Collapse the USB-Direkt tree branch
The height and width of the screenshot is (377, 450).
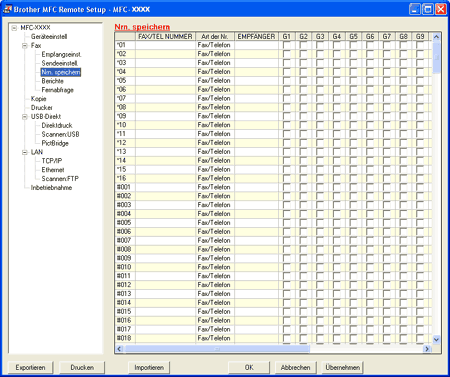click(x=25, y=117)
